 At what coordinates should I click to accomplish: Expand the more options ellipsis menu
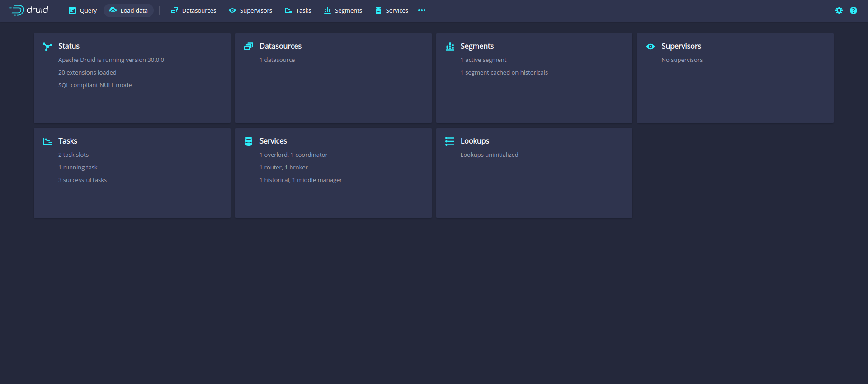coord(422,10)
